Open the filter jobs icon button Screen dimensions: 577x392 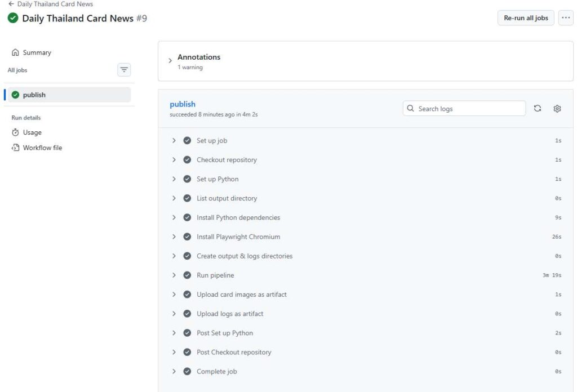pyautogui.click(x=124, y=70)
